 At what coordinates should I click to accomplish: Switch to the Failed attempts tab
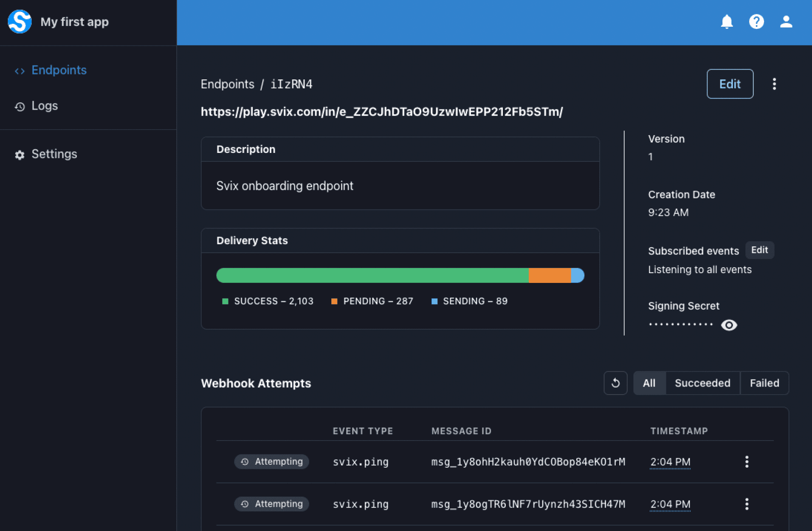(x=764, y=383)
